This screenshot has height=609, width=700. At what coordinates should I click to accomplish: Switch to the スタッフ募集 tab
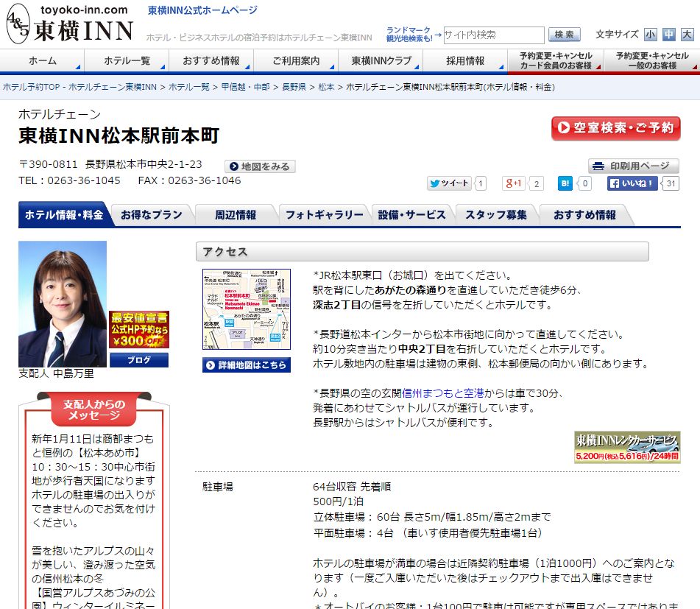(x=496, y=215)
